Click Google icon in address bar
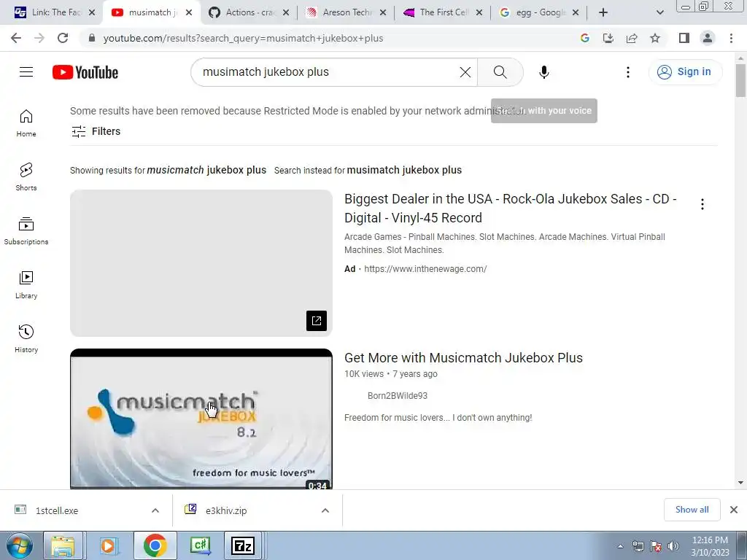This screenshot has height=560, width=747. point(585,38)
